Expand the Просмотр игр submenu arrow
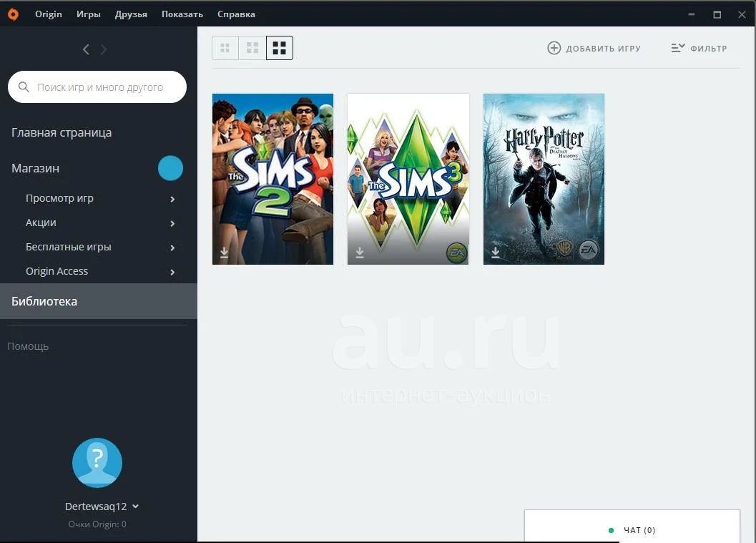Screen dimensions: 756x543 pos(172,199)
